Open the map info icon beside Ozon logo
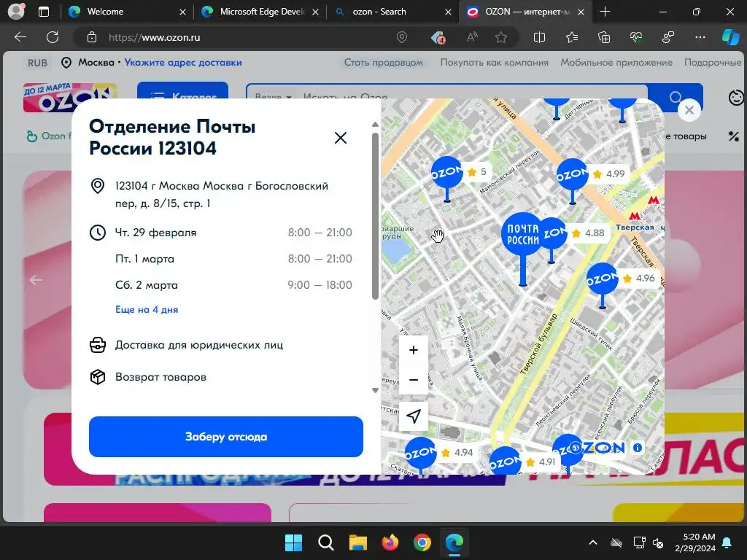The width and height of the screenshot is (747, 560). (x=637, y=448)
